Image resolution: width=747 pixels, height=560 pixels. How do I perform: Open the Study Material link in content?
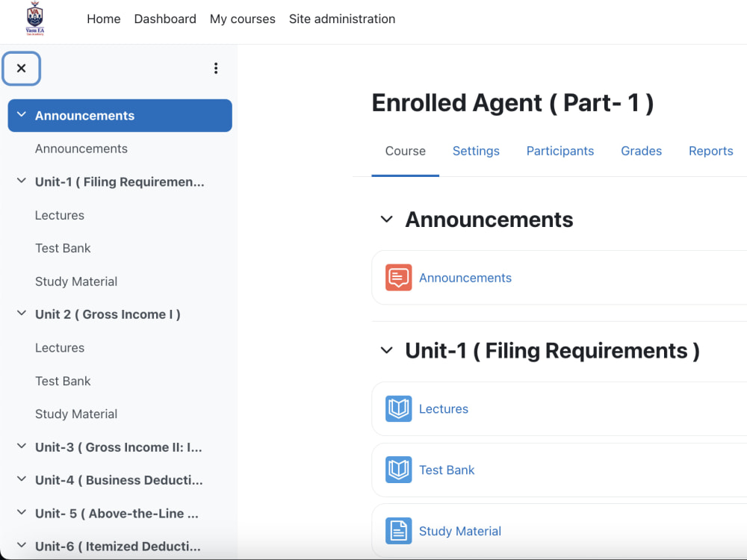coord(459,532)
